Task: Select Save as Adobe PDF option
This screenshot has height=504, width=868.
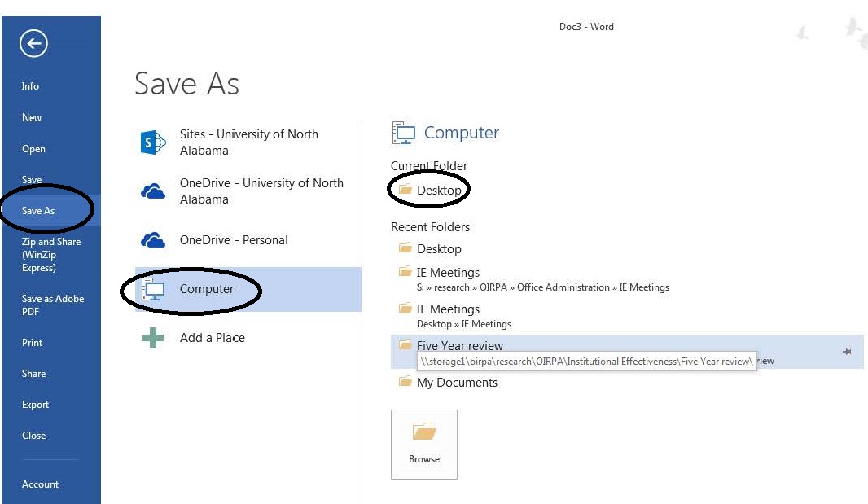Action: (x=52, y=305)
